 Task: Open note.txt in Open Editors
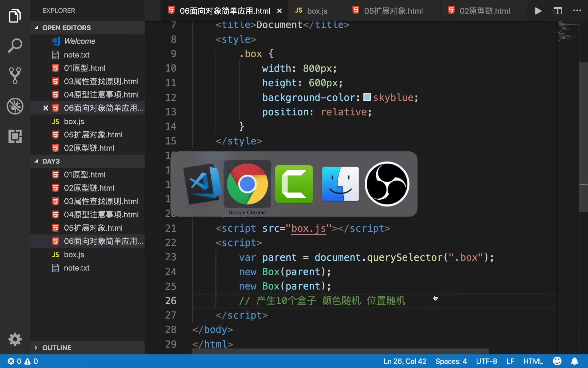click(87, 55)
